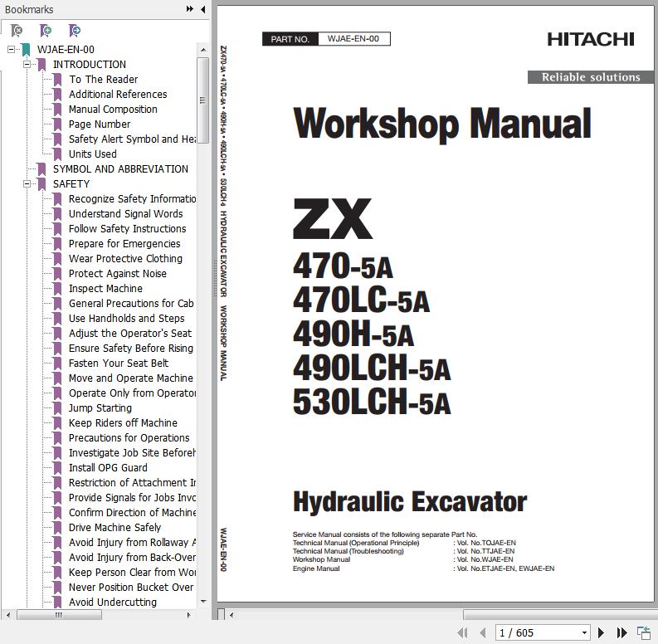The width and height of the screenshot is (658, 644).
Task: Open Precautions for Operations bookmark
Action: pyautogui.click(x=129, y=438)
